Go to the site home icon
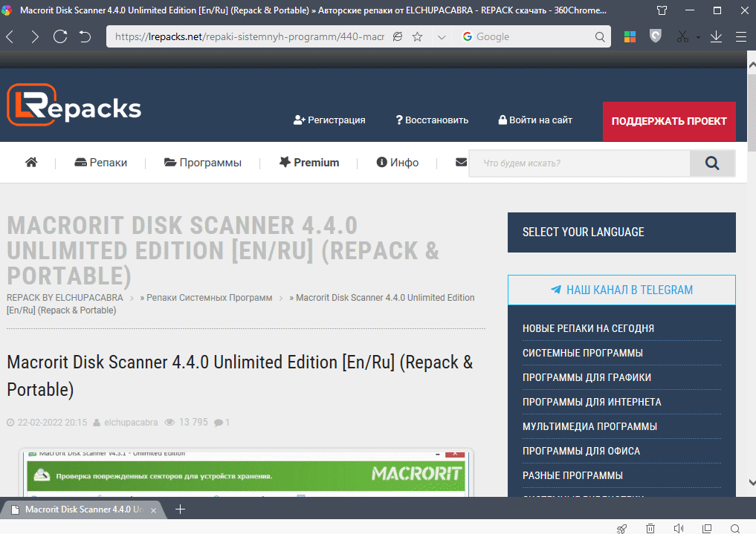 tap(31, 162)
